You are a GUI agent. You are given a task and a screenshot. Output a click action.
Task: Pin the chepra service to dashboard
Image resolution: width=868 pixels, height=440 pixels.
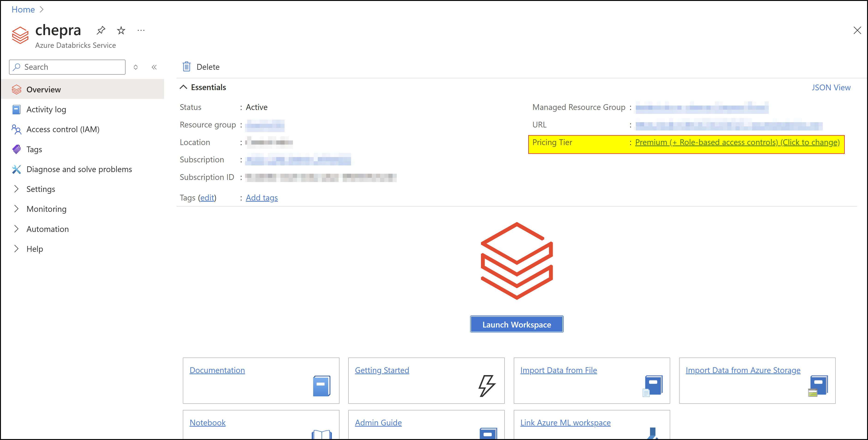pos(101,30)
